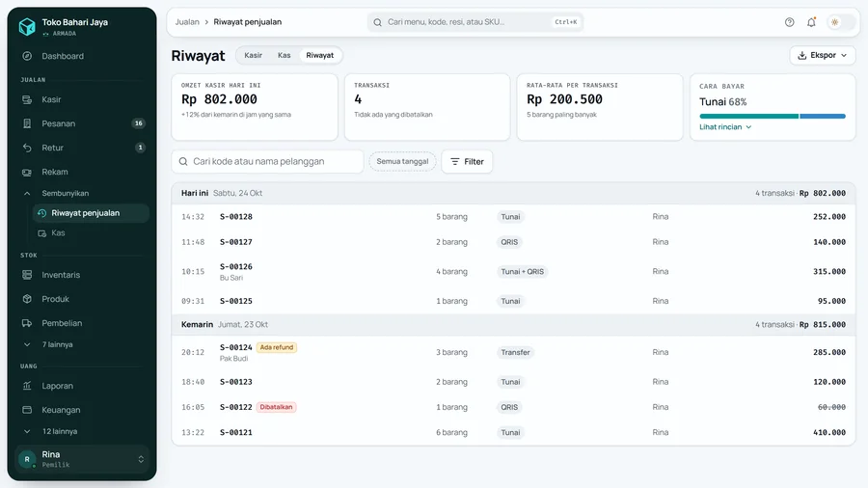This screenshot has height=488, width=868.
Task: Open Laporan in the sidebar
Action: [x=82, y=386]
